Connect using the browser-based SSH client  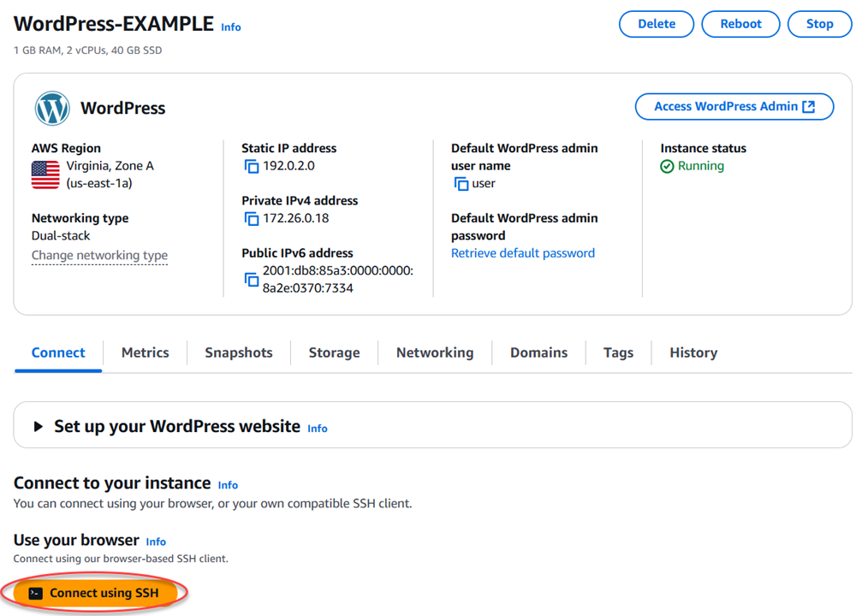[x=94, y=592]
